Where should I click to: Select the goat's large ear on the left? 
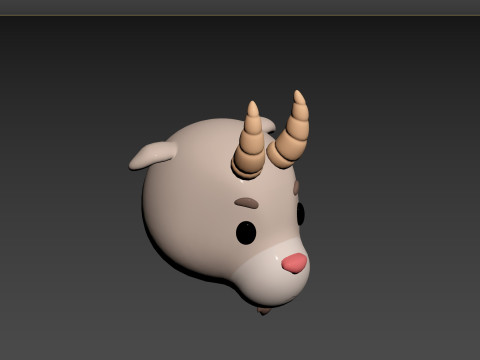(x=153, y=155)
